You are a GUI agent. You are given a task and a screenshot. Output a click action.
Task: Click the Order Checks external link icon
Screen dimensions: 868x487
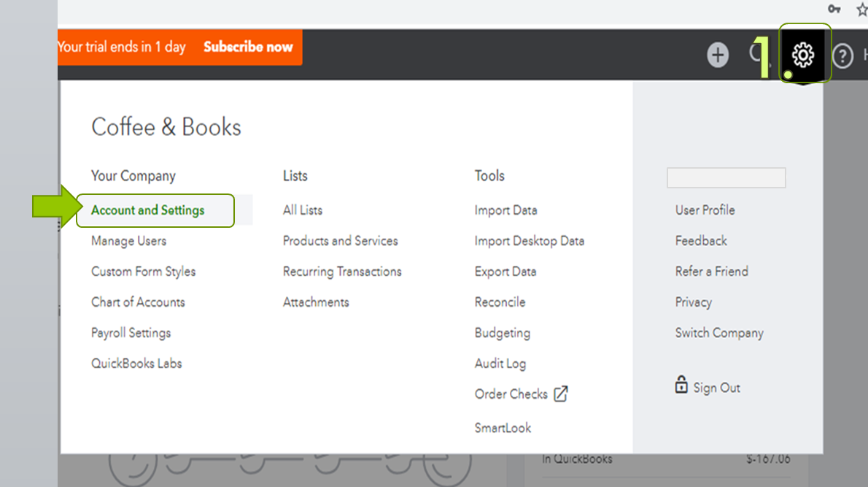[561, 394]
